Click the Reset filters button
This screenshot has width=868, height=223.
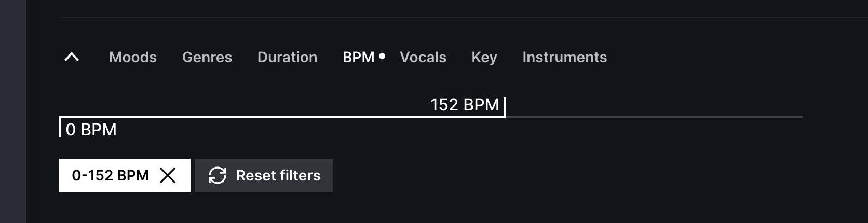(x=264, y=175)
